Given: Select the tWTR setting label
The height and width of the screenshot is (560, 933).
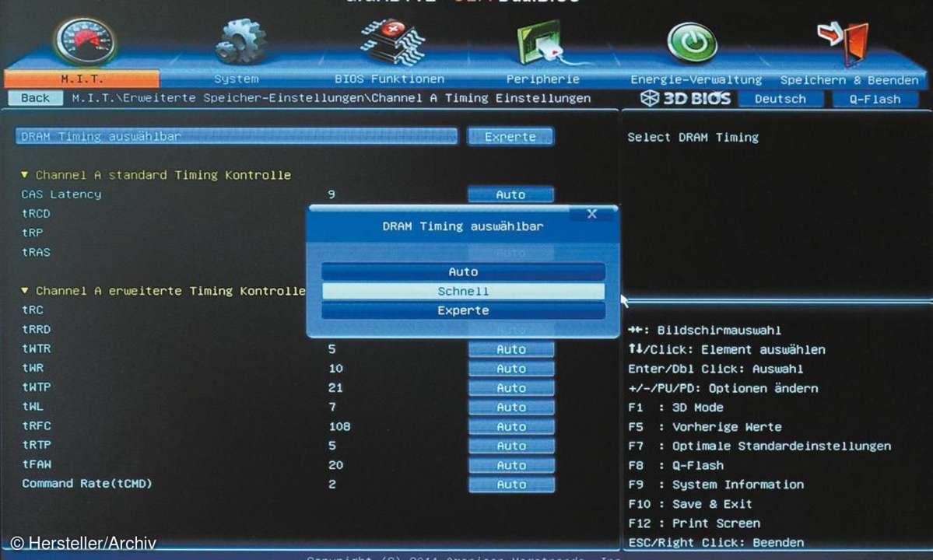Looking at the screenshot, I should pyautogui.click(x=36, y=348).
